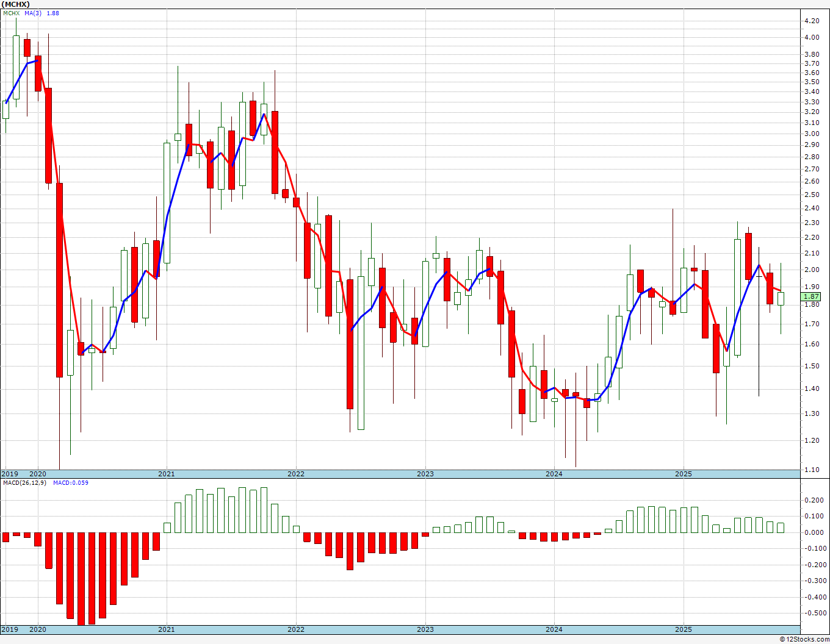
Task: Click the 2.00 price axis label
Action: (x=812, y=270)
